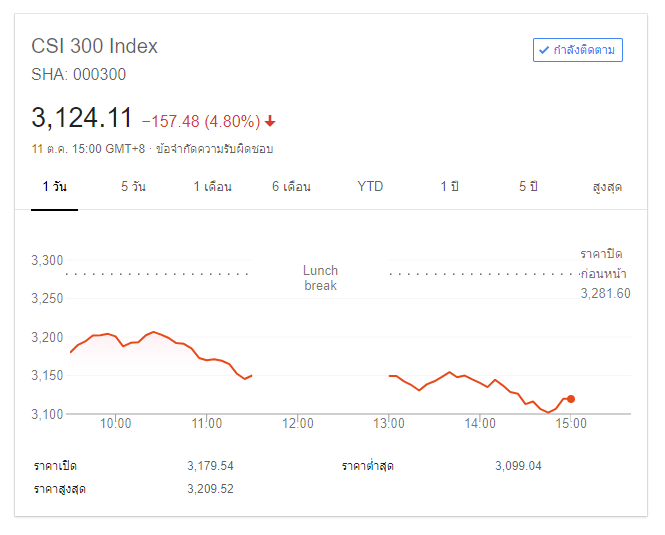Select the 5 ปี tab
This screenshot has height=535, width=665.
pyautogui.click(x=528, y=187)
